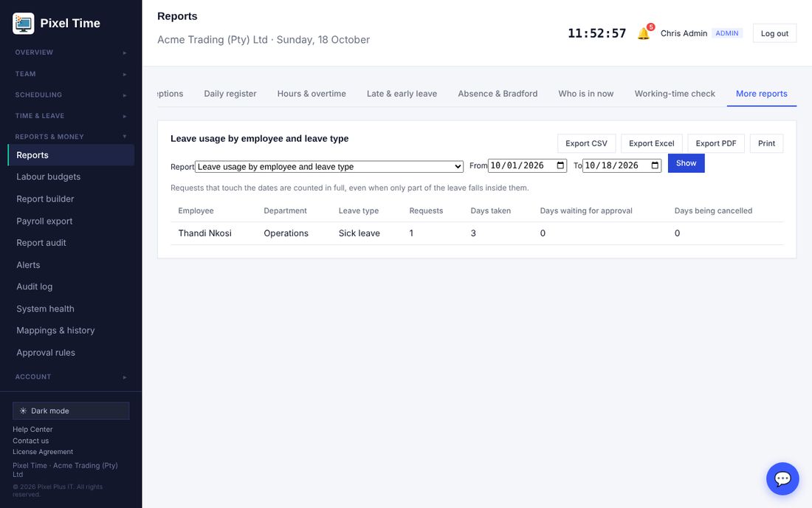Viewport: 812px width, 508px height.
Task: Click the Log out button
Action: pos(774,33)
